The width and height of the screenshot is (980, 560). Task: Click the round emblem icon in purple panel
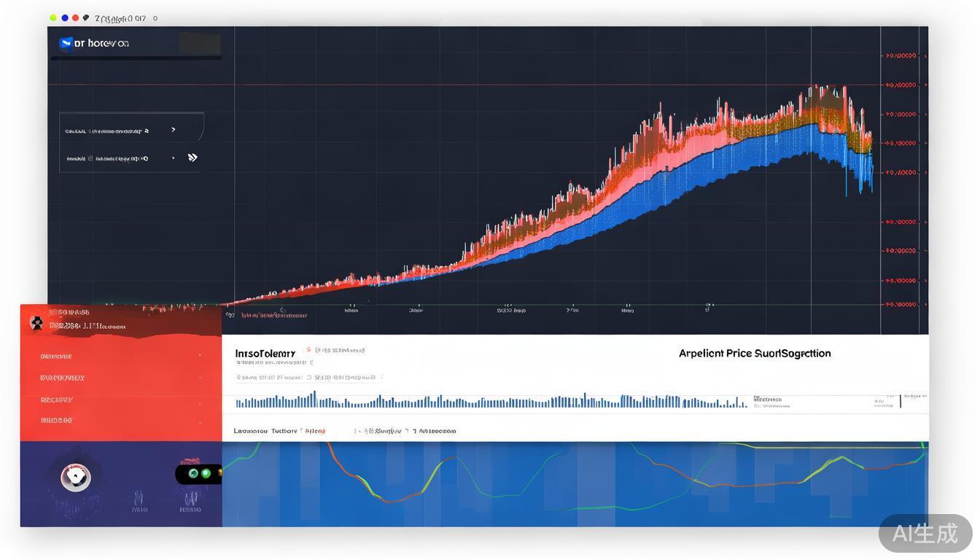pos(76,478)
